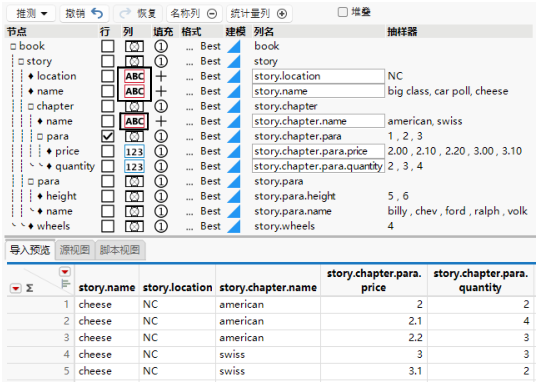Click the blue modeling triangle for book
The height and width of the screenshot is (384, 538).
pyautogui.click(x=235, y=47)
